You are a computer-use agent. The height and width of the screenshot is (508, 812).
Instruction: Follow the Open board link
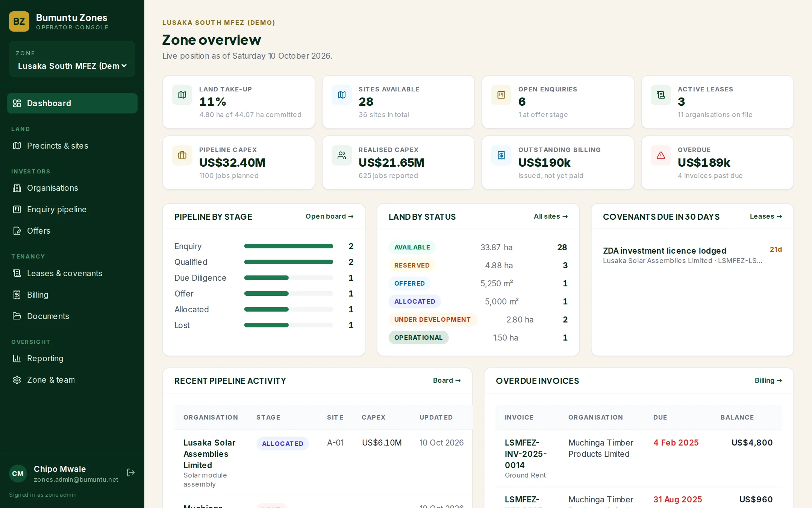(x=329, y=216)
